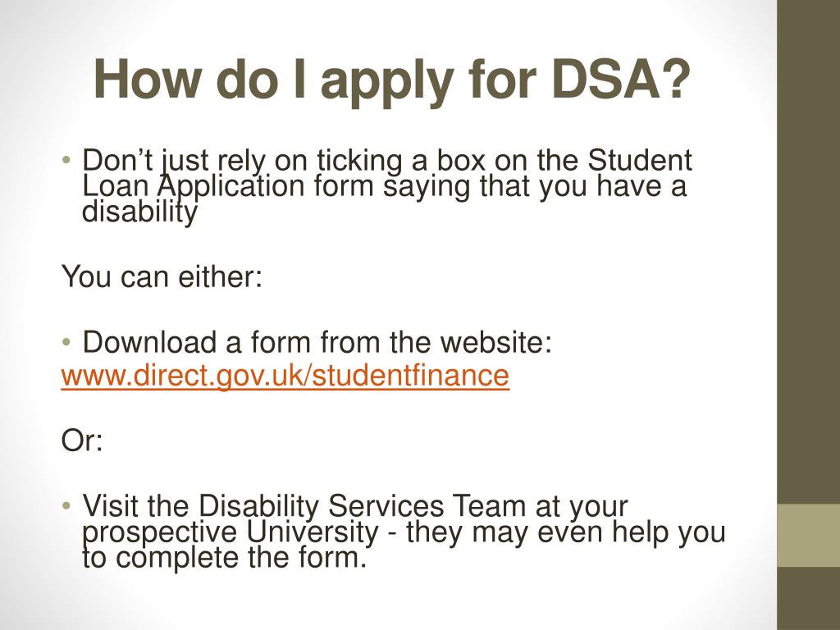Select the 'How do I apply for DSA?' title
Image resolution: width=840 pixels, height=630 pixels.
[392, 80]
